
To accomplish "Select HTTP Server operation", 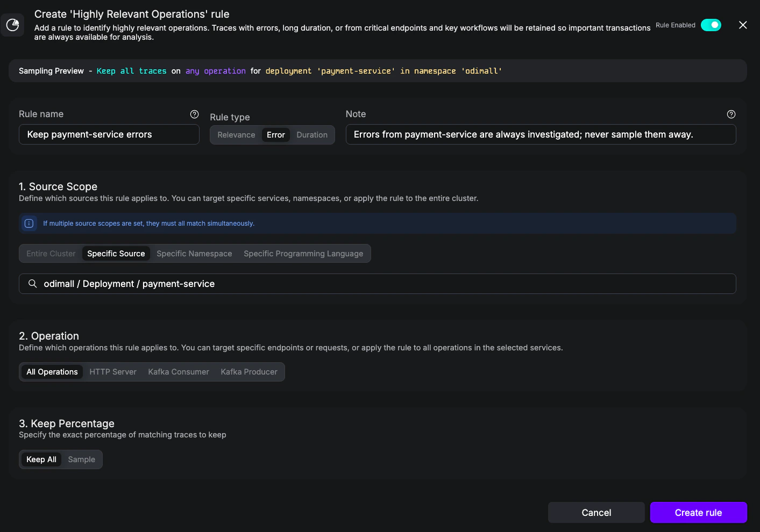I will (x=113, y=372).
